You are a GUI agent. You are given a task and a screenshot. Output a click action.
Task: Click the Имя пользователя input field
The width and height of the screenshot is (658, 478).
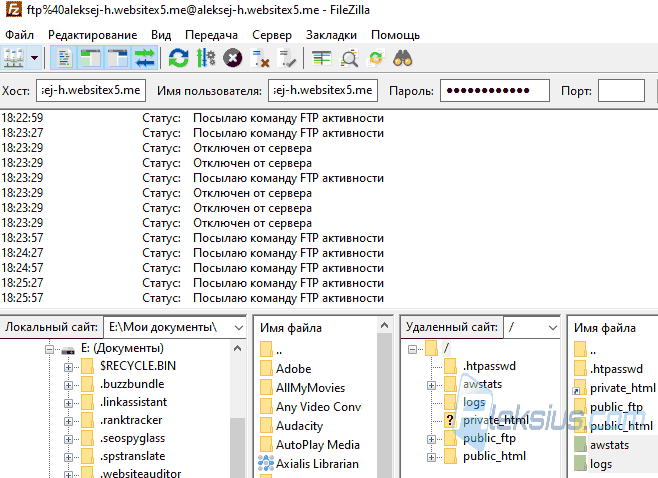323,90
